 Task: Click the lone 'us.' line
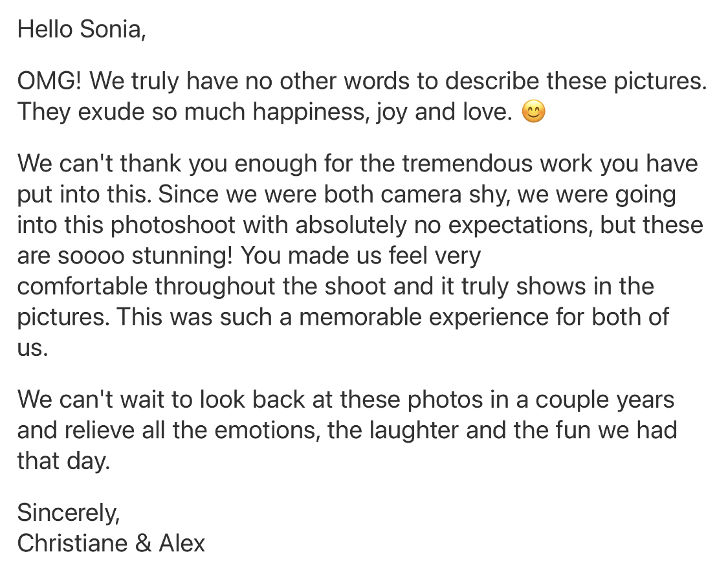pos(32,348)
